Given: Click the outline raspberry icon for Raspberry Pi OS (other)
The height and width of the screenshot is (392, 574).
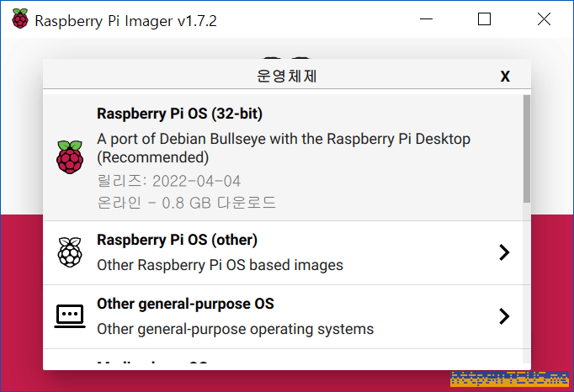Looking at the screenshot, I should [x=70, y=252].
